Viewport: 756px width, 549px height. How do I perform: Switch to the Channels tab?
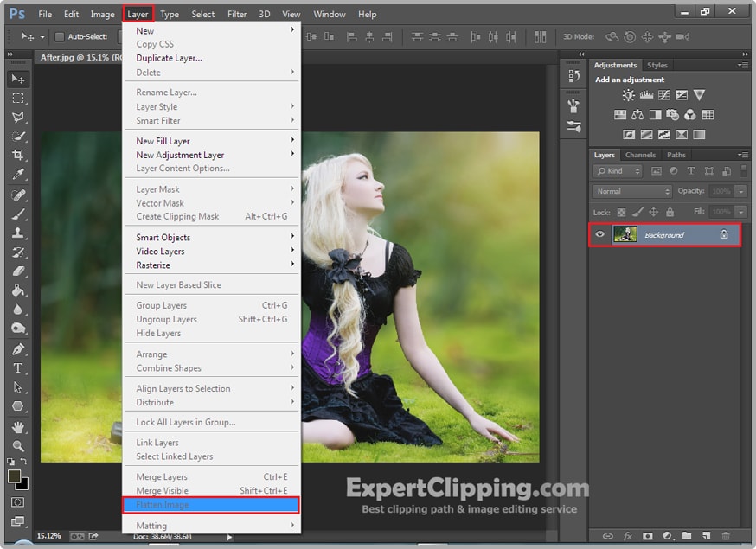click(640, 155)
